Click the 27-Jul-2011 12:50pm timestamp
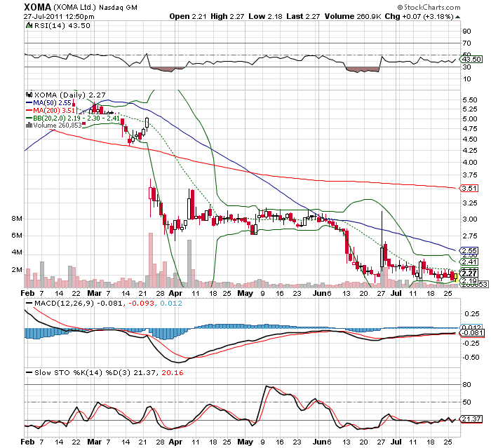The image size is (491, 448). point(59,17)
